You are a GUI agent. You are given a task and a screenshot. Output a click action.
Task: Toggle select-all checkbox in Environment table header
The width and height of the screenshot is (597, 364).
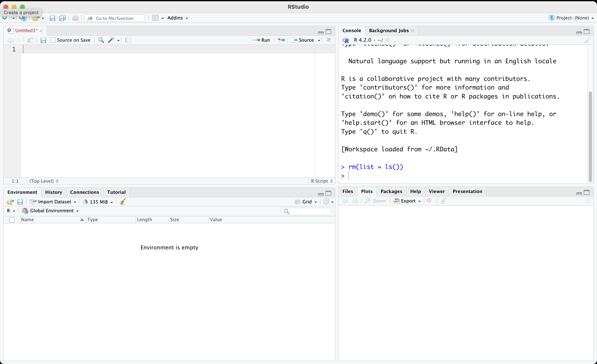point(12,220)
